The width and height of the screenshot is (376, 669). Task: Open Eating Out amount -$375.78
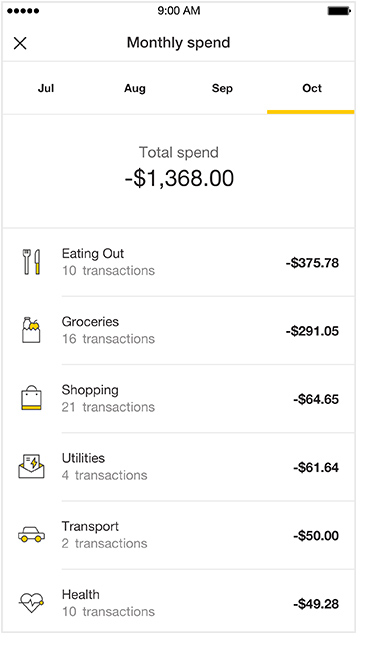pyautogui.click(x=312, y=263)
